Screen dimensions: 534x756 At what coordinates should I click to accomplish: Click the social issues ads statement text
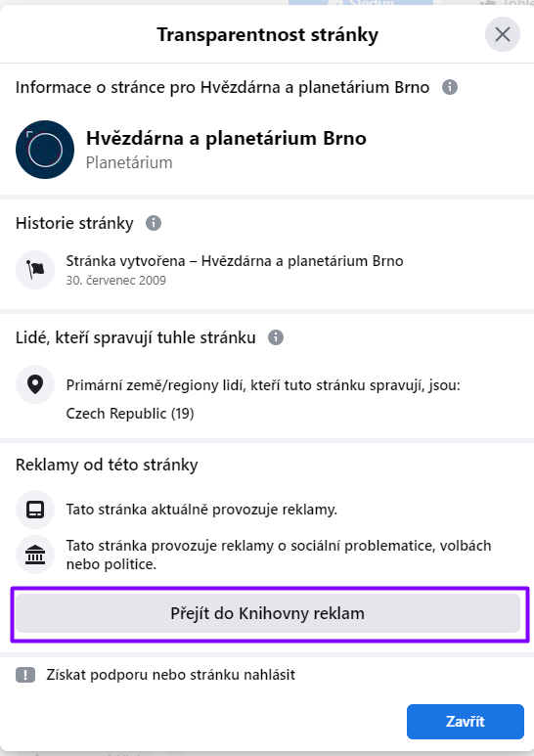tap(279, 555)
